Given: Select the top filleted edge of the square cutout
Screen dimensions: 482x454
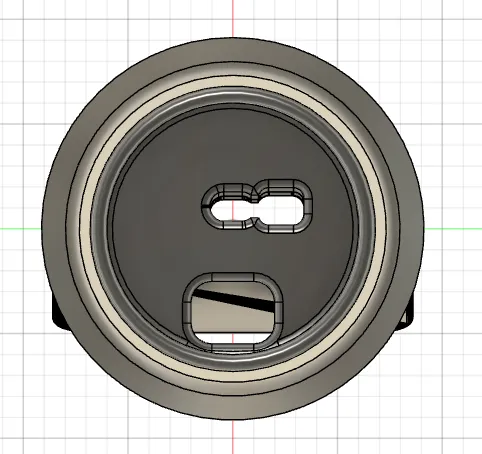Looking at the screenshot, I should pyautogui.click(x=232, y=277).
